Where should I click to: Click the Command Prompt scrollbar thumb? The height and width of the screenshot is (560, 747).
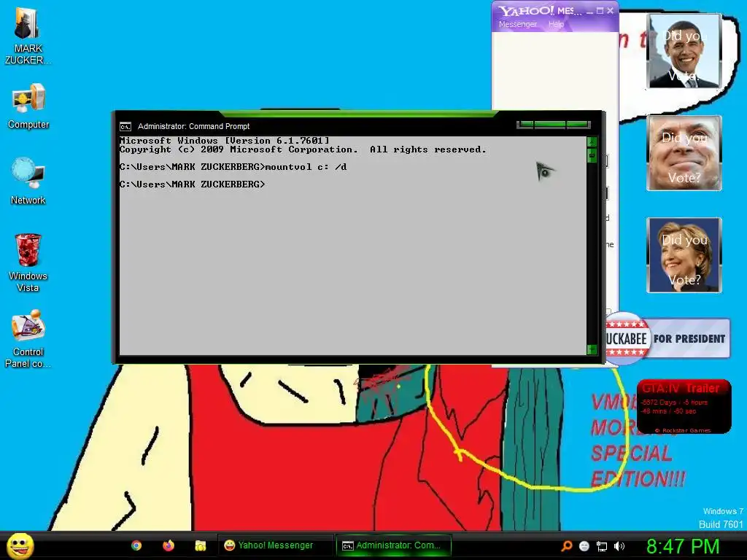tap(592, 155)
